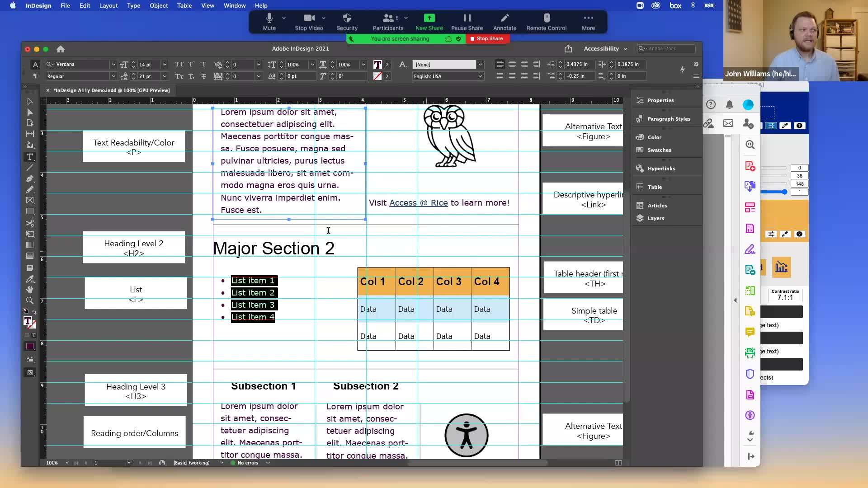Select the InDesign A11y Demo.indd document tab
The image size is (868, 488).
click(x=111, y=90)
